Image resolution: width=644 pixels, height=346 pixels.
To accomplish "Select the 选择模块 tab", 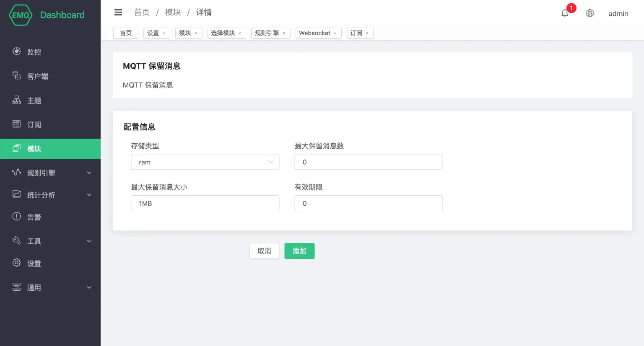I will [223, 33].
